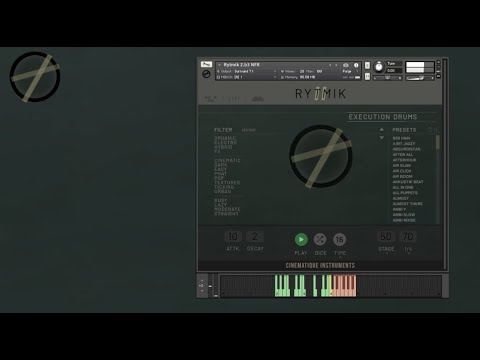Click the STAGE value box showing 50
This screenshot has width=480, height=360.
point(386,237)
